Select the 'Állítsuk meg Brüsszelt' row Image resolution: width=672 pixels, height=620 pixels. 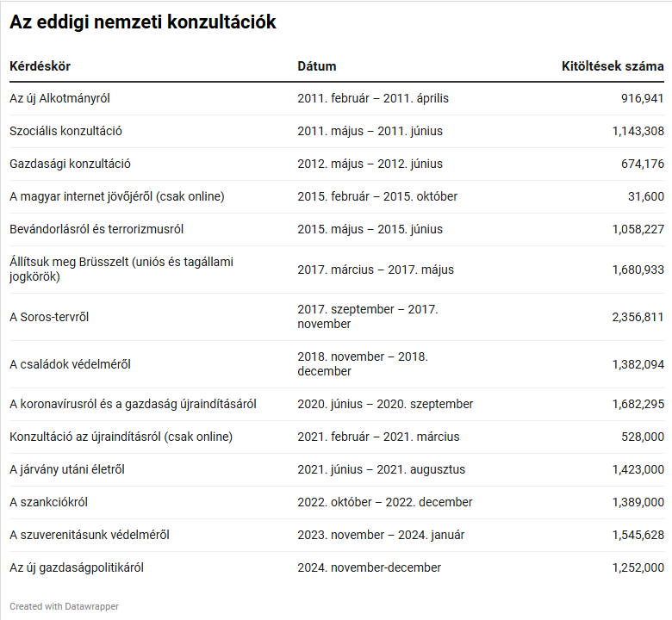point(121,270)
